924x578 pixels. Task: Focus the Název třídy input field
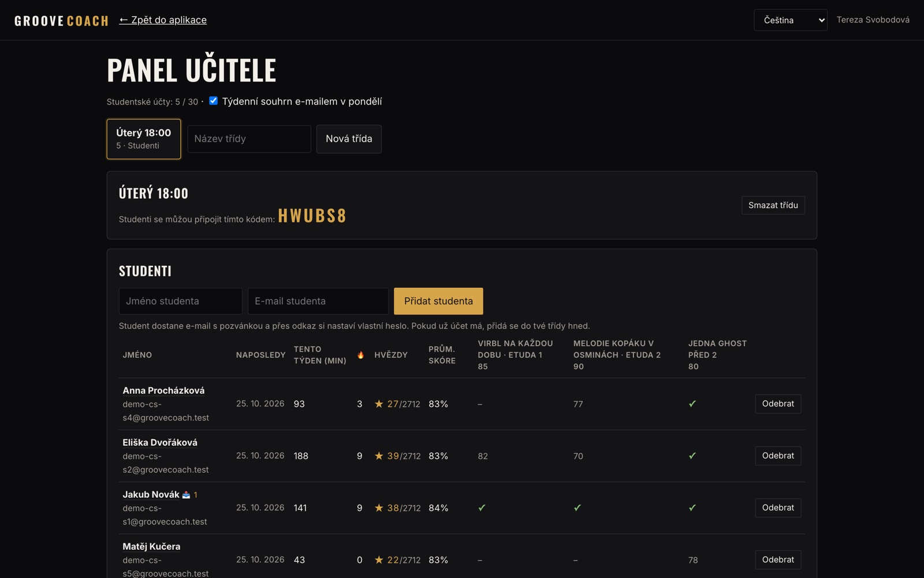click(249, 139)
